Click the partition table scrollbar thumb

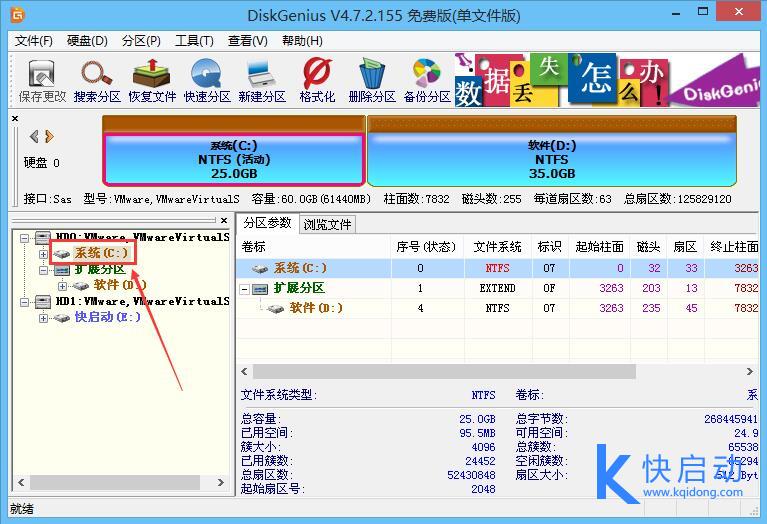point(444,372)
